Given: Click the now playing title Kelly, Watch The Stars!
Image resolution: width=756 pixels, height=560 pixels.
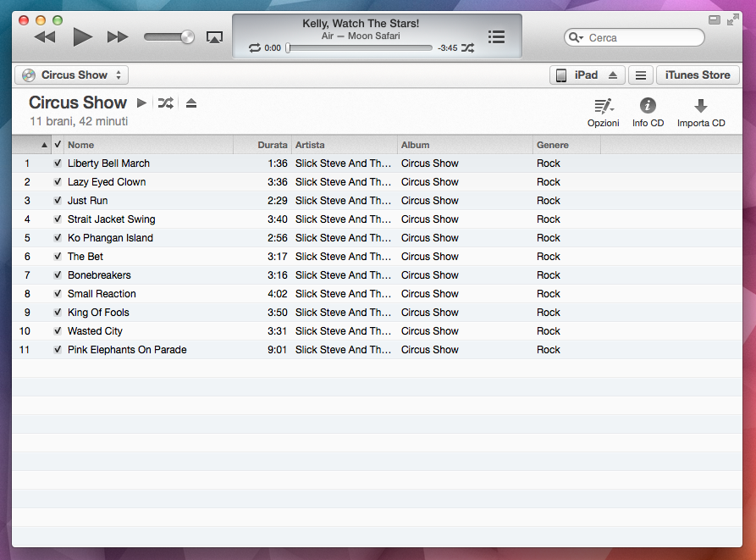Looking at the screenshot, I should click(x=361, y=23).
